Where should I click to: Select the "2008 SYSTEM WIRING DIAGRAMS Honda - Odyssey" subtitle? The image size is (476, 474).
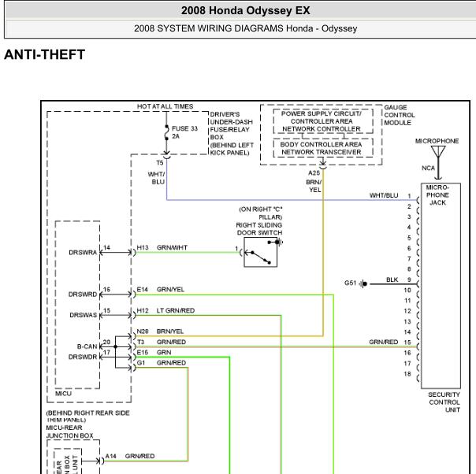point(245,28)
